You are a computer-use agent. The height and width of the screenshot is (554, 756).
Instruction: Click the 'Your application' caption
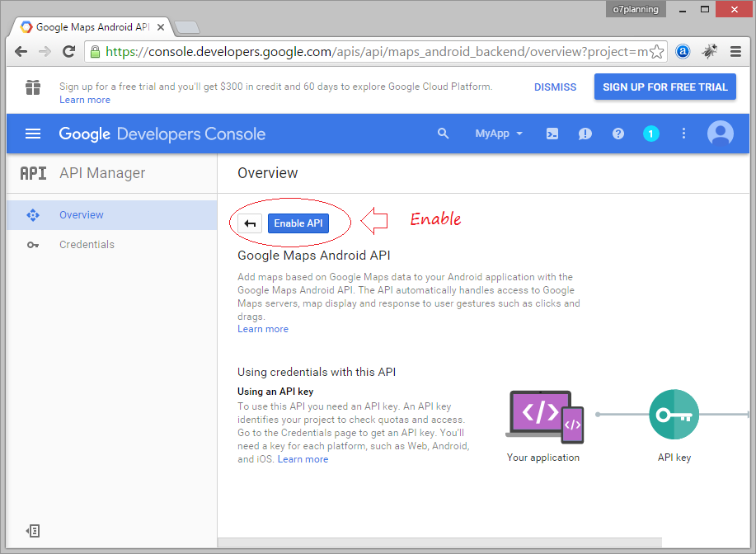tap(543, 458)
